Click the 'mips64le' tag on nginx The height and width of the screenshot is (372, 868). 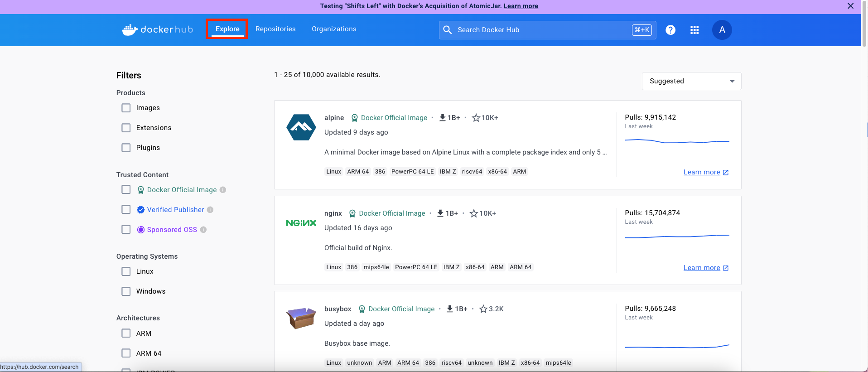(376, 267)
